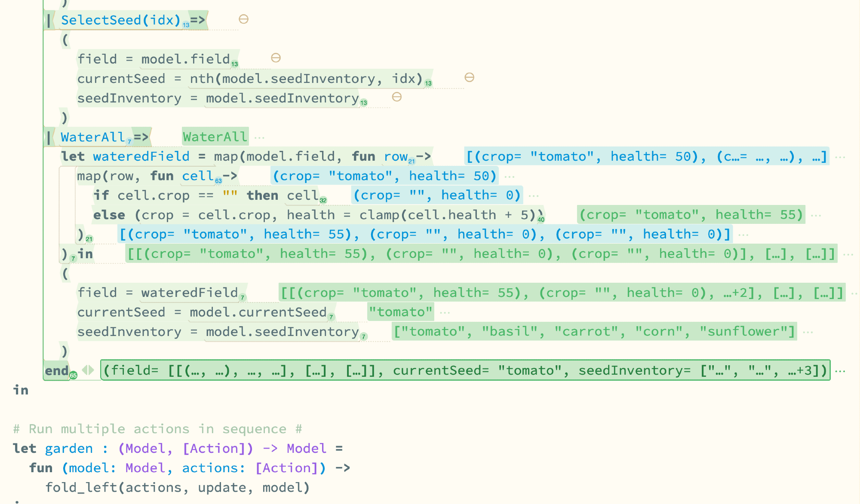Click circled minus icon beside SelectSeed(idx) branch
860x504 pixels.
243,19
